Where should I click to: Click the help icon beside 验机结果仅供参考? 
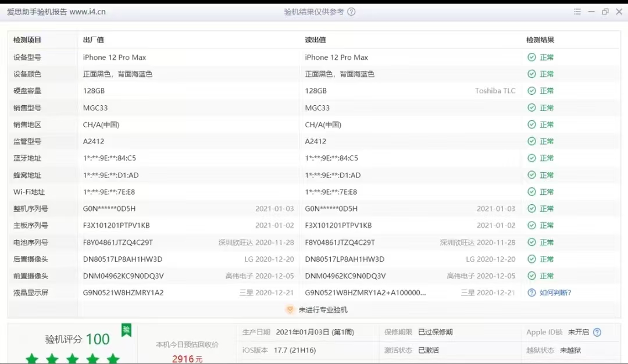[x=351, y=12]
